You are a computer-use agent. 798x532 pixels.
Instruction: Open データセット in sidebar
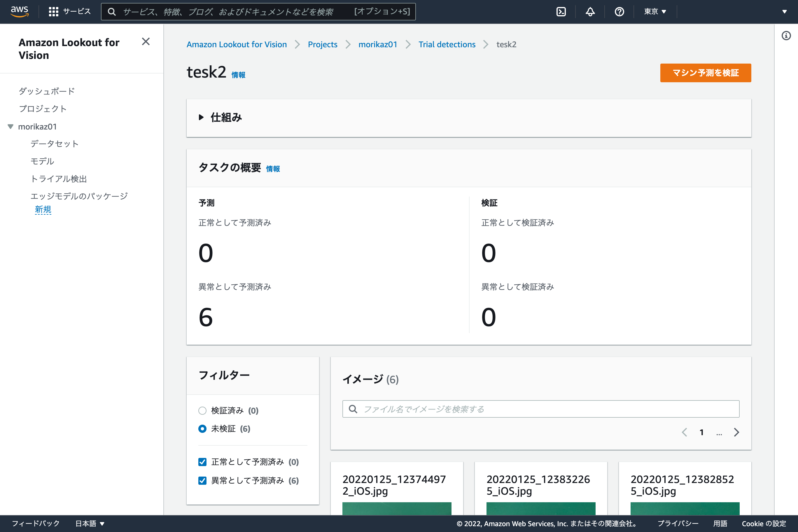54,144
